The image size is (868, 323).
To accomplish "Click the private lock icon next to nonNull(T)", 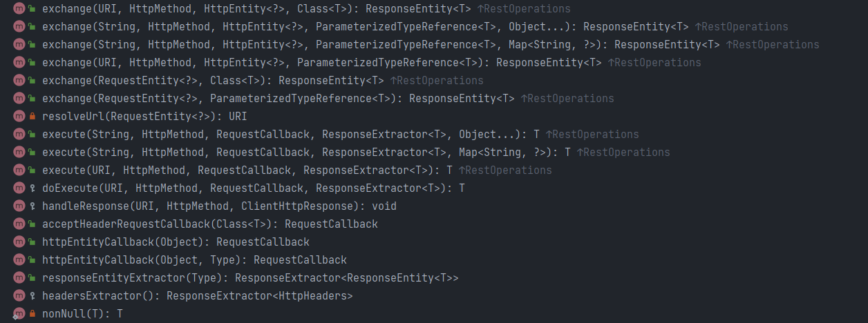I will click(x=32, y=314).
